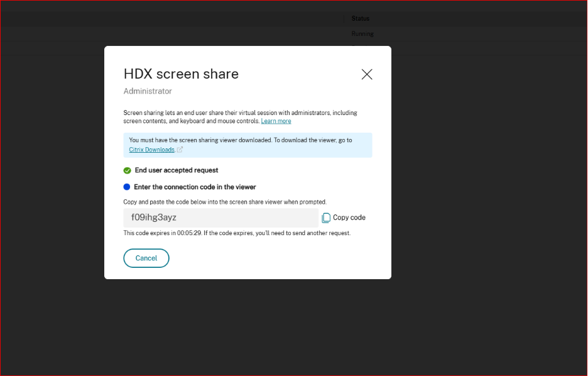Open the Citrix Downloads link

(x=152, y=149)
